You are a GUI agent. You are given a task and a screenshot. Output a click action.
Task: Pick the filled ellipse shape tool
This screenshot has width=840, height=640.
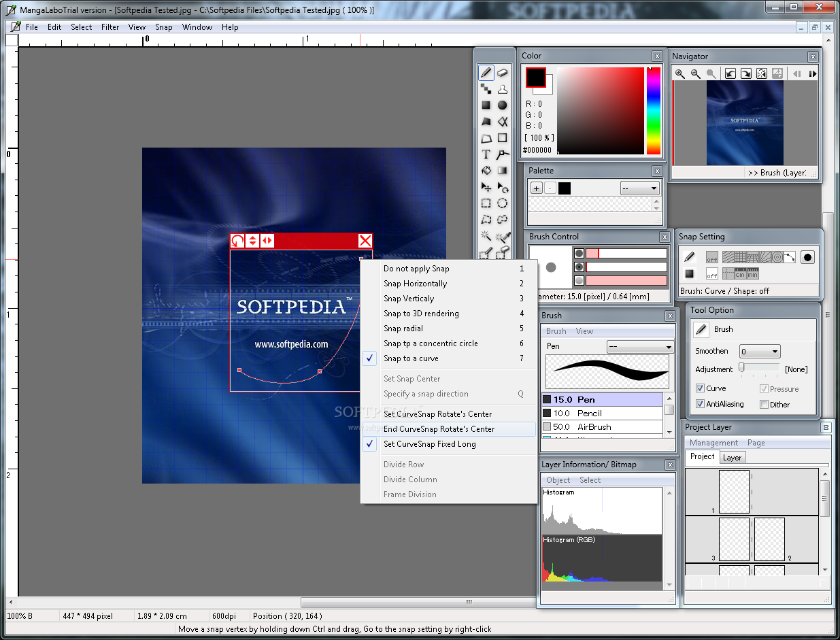[x=503, y=105]
